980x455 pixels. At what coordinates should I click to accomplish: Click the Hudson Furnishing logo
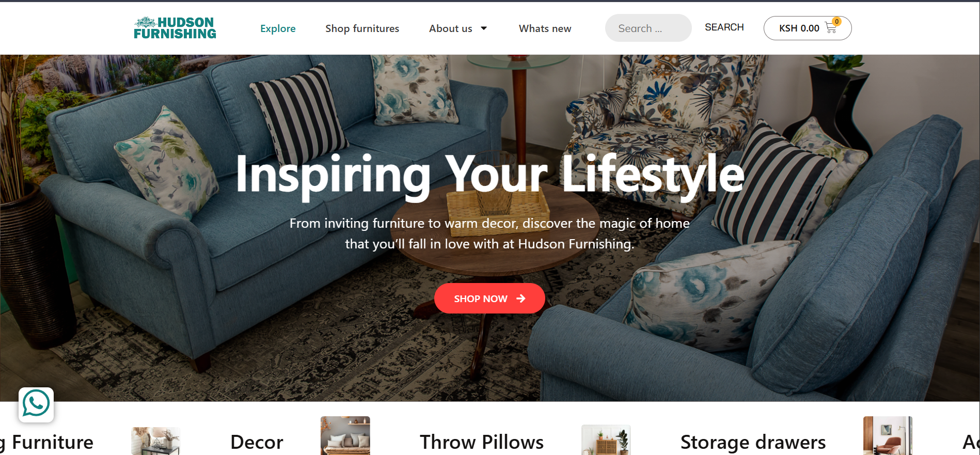click(175, 28)
